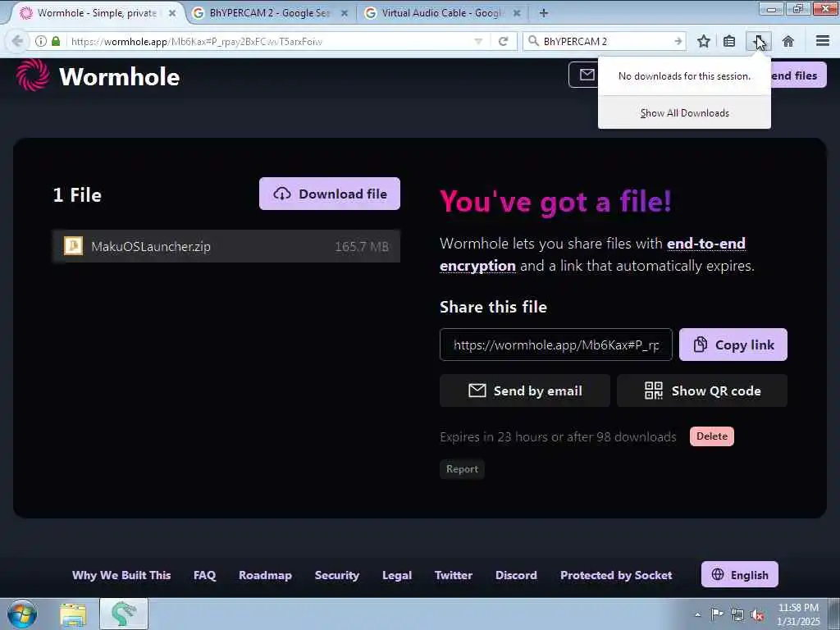Image resolution: width=840 pixels, height=630 pixels.
Task: Click the Wormhole spiral logo
Action: [33, 75]
